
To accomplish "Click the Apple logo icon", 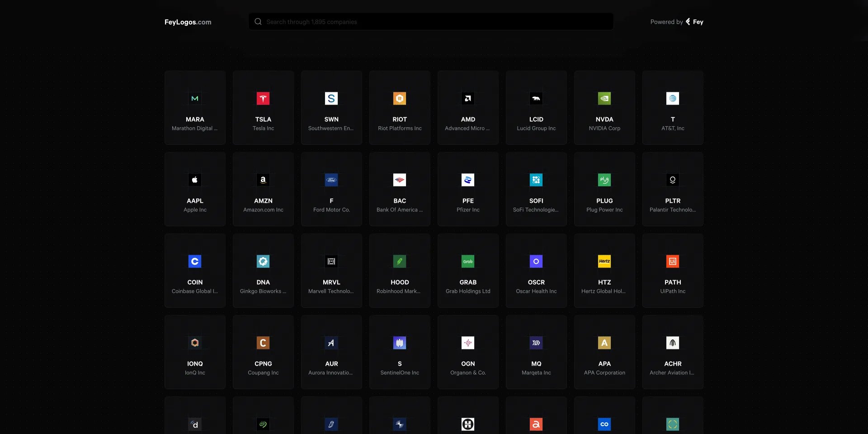I will [x=195, y=180].
